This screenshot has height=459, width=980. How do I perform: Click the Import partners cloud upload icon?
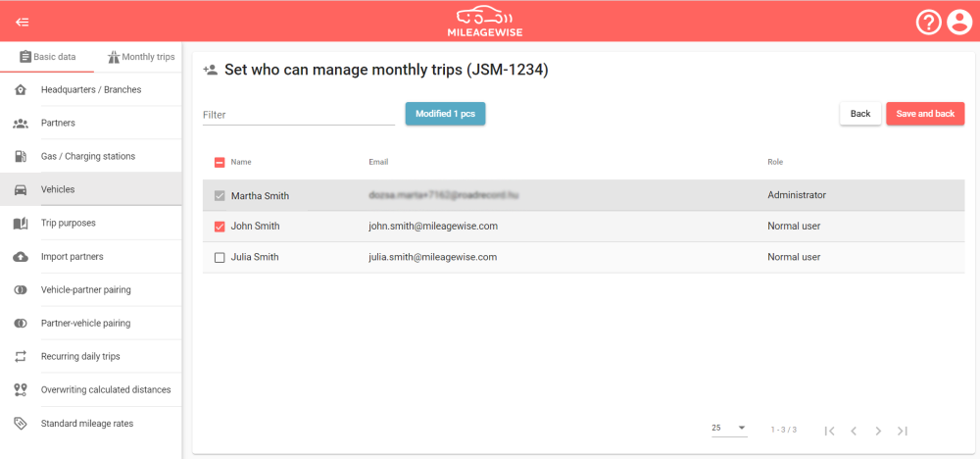point(21,257)
